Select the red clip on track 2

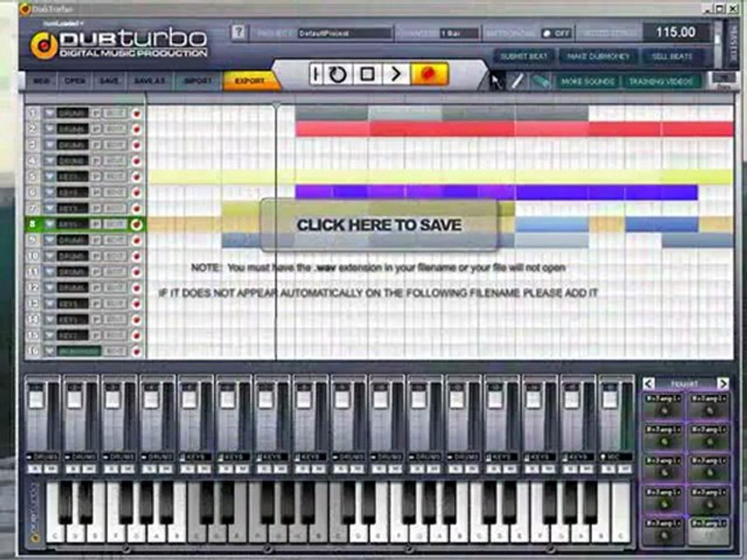[x=514, y=129]
